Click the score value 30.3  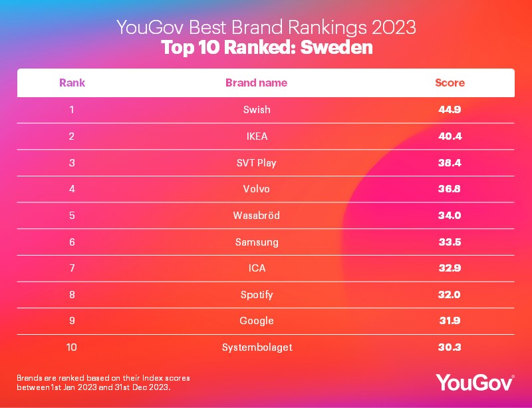tap(450, 347)
